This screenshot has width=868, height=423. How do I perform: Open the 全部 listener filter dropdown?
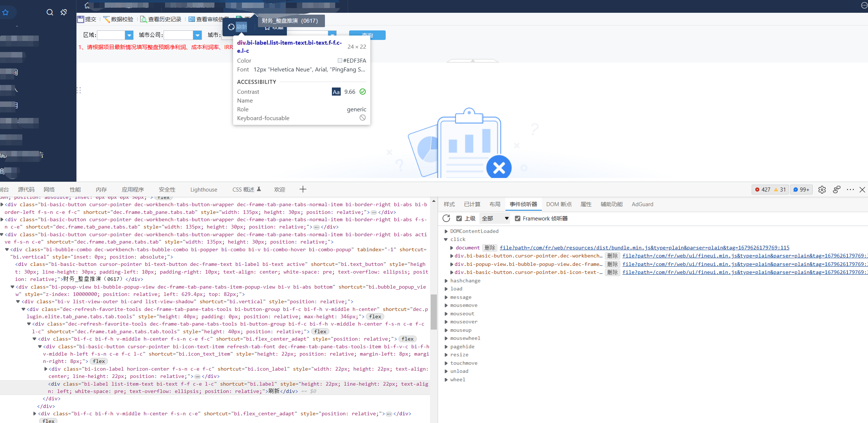point(495,218)
